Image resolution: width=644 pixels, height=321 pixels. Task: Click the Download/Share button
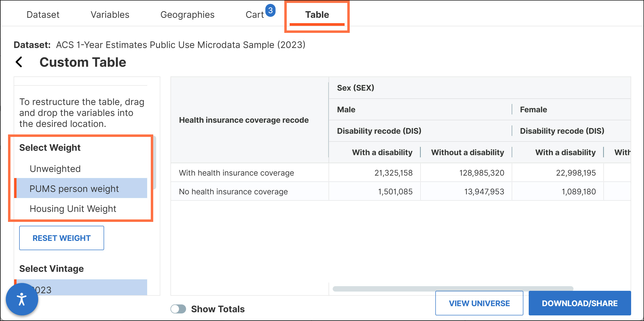point(580,303)
